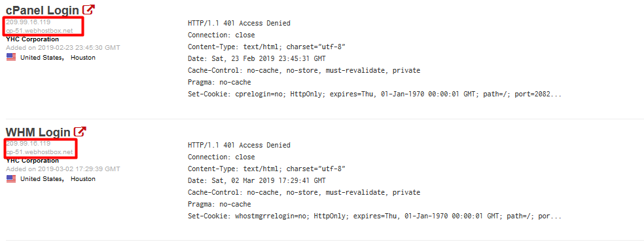This screenshot has height=242, width=644.
Task: Click US flag icon in WHM Login result
Action: 11,179
